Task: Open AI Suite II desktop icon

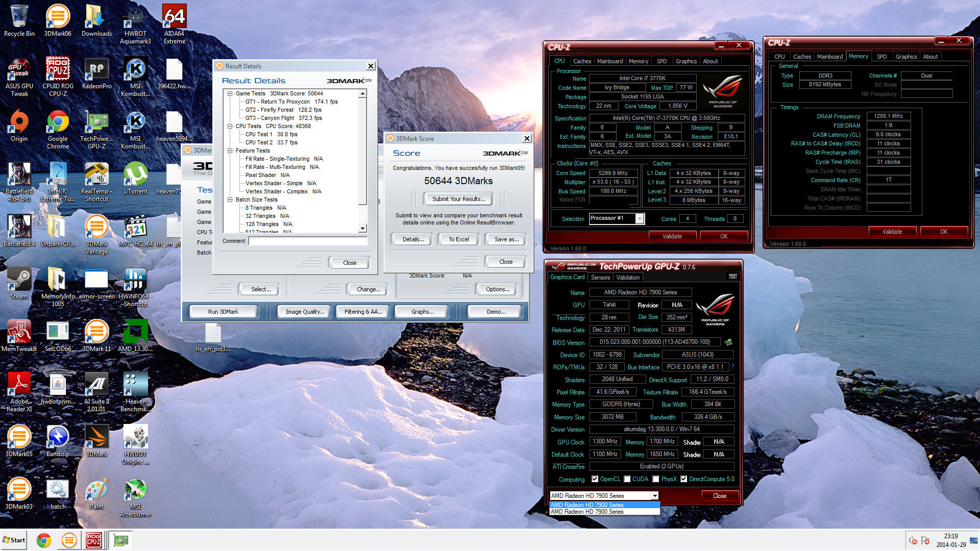Action: tap(96, 392)
